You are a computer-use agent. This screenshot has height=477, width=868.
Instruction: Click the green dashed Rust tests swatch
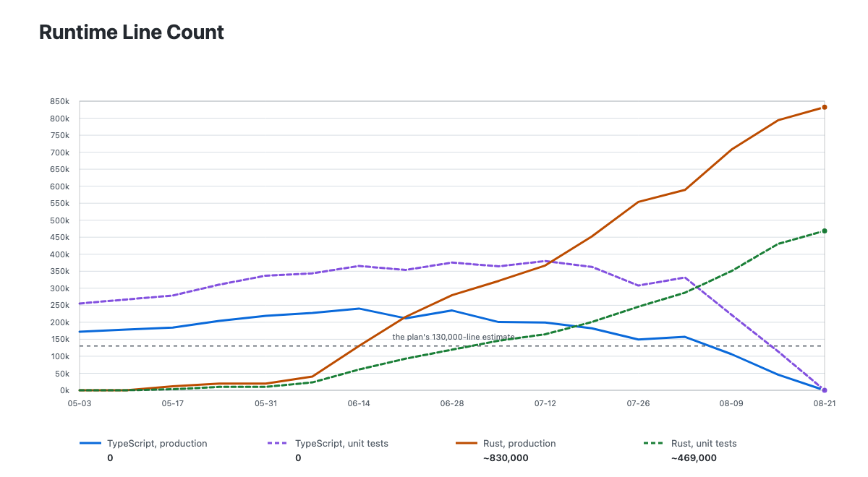[655, 444]
